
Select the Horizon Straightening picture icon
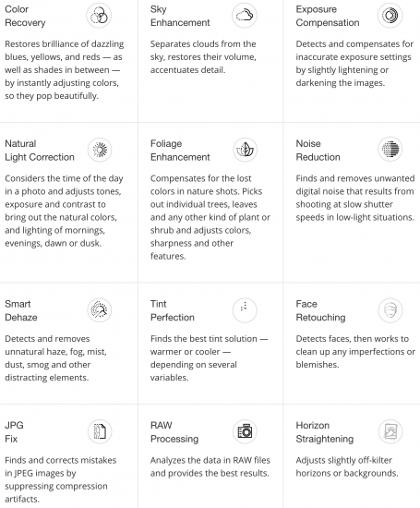point(390,431)
